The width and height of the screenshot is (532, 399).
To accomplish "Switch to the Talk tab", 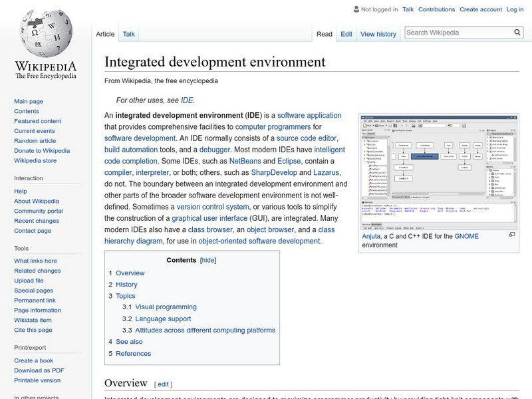I will pos(129,34).
